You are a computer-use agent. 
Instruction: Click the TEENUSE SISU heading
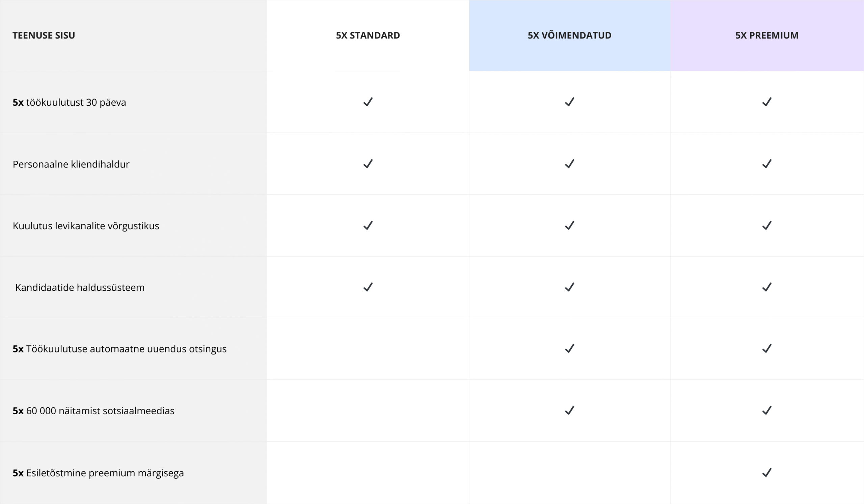pyautogui.click(x=44, y=35)
